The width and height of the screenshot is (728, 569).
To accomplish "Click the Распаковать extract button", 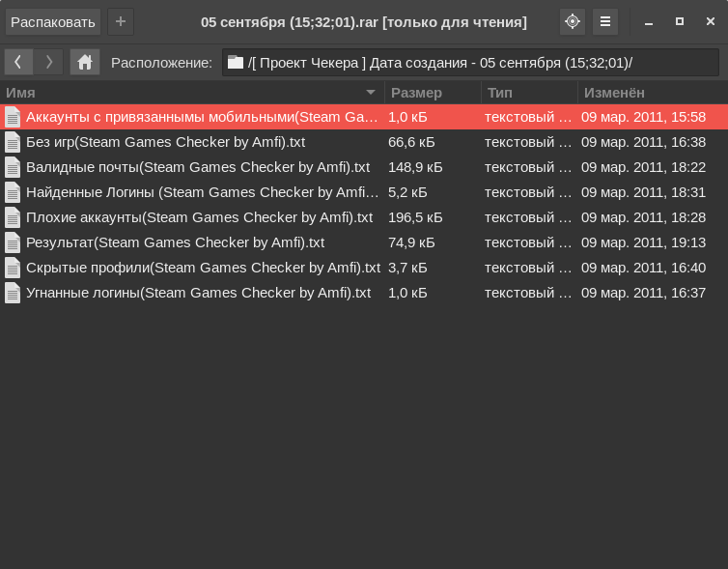I will click(x=53, y=21).
